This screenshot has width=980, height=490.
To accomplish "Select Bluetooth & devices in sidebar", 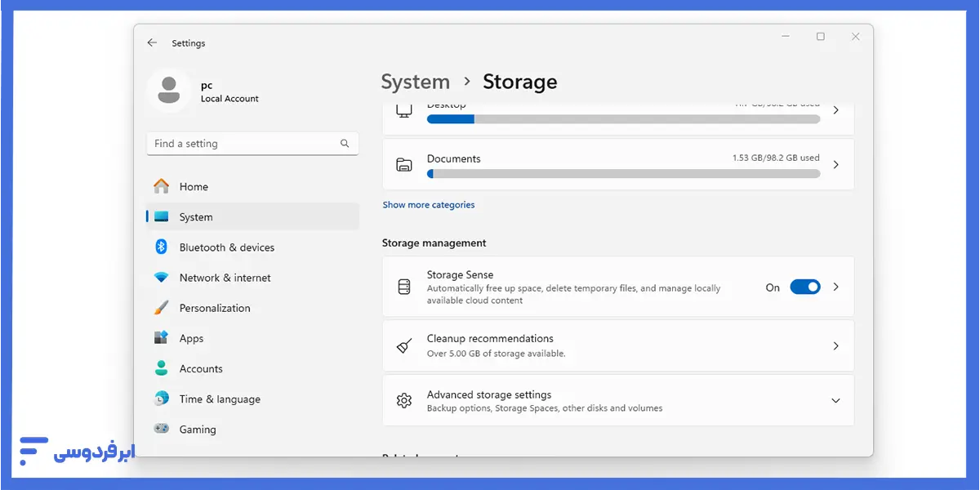I will tap(252, 247).
